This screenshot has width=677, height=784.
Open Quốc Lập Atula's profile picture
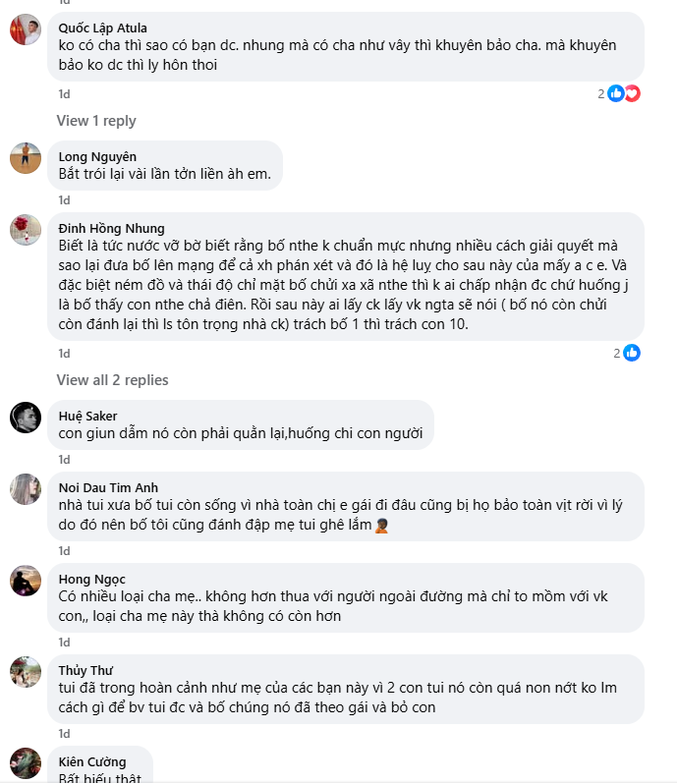tap(26, 30)
